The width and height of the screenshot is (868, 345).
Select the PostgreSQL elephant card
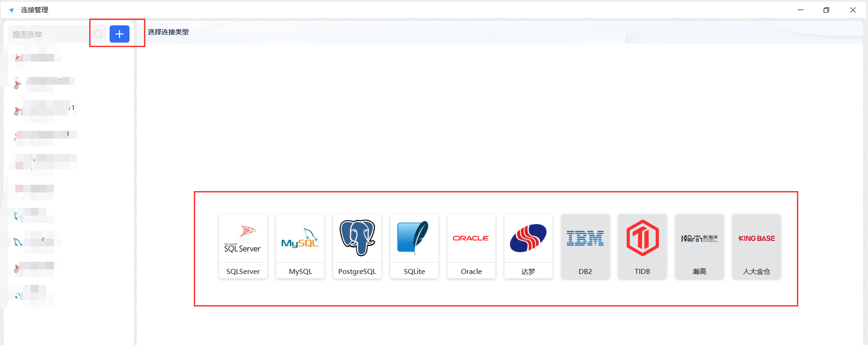[x=357, y=246]
